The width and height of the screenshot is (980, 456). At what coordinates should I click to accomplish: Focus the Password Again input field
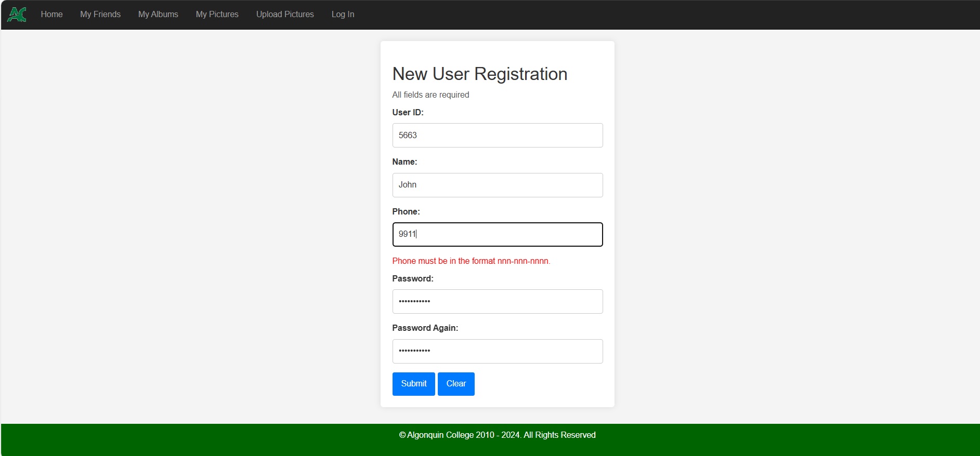[497, 351]
